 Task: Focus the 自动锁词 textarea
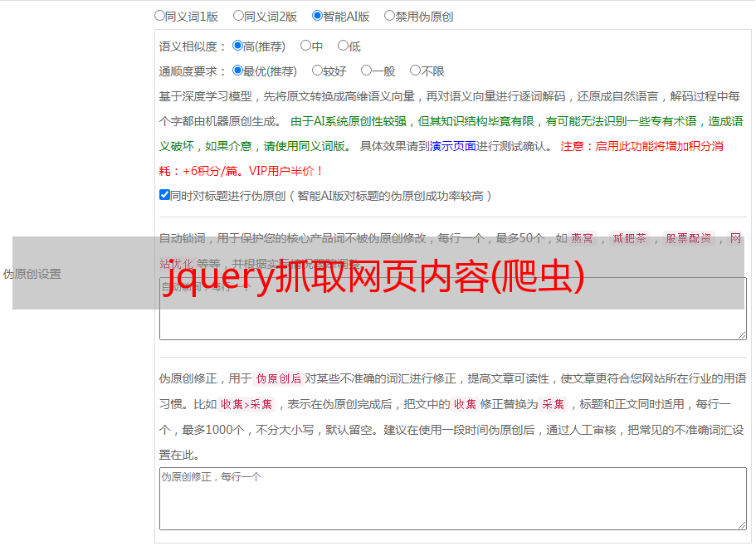453,309
